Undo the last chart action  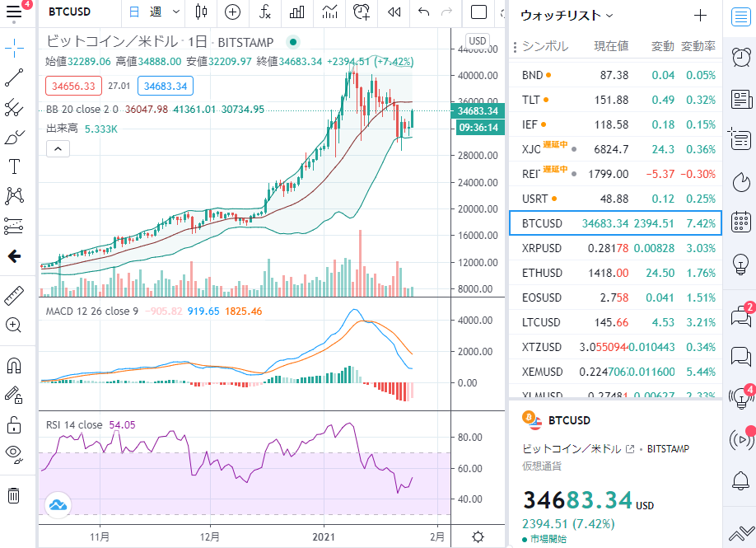(x=423, y=12)
